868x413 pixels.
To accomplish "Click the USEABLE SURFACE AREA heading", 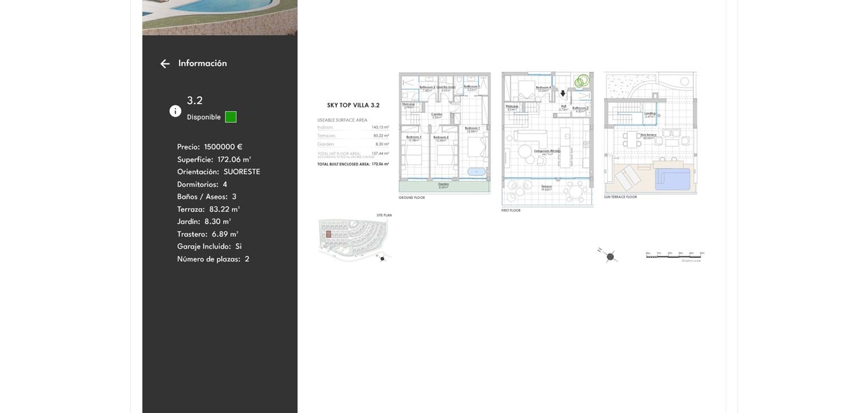I will [342, 120].
